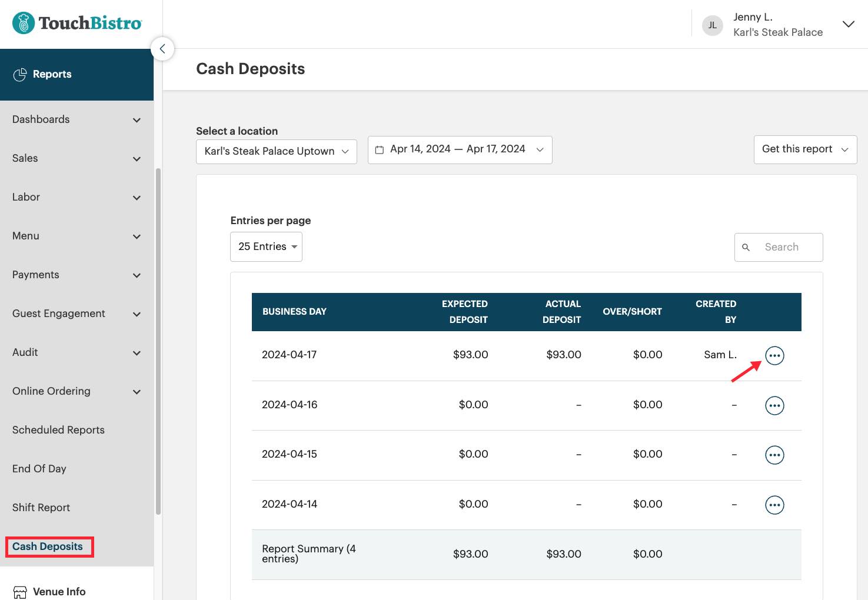Open actions for the 2024-04-15 deposit row

tap(774, 454)
